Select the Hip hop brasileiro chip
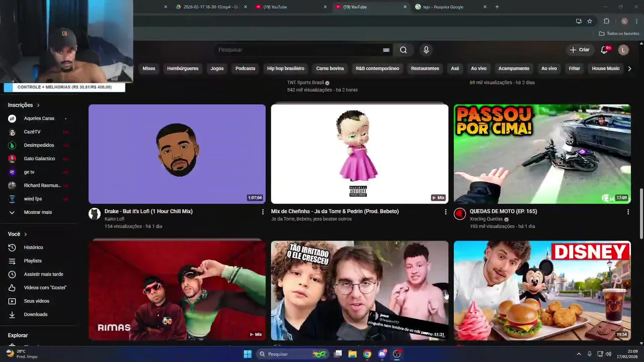The height and width of the screenshot is (362, 644). [286, 68]
